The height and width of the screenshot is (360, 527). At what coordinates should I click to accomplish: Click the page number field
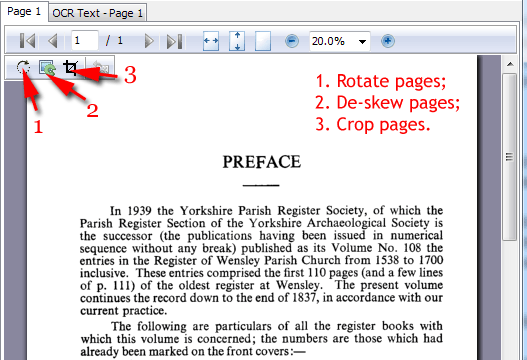85,41
